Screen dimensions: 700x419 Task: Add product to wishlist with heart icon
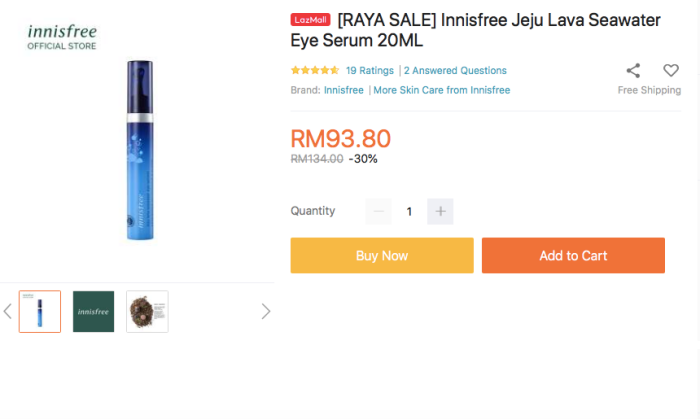coord(671,70)
